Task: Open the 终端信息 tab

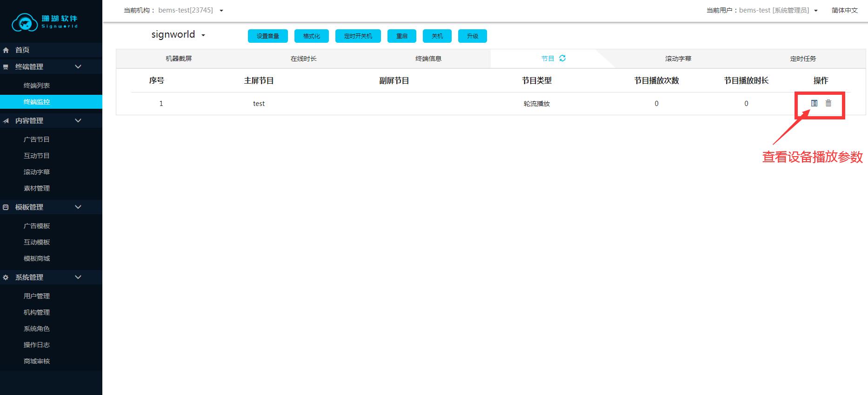Action: click(428, 59)
